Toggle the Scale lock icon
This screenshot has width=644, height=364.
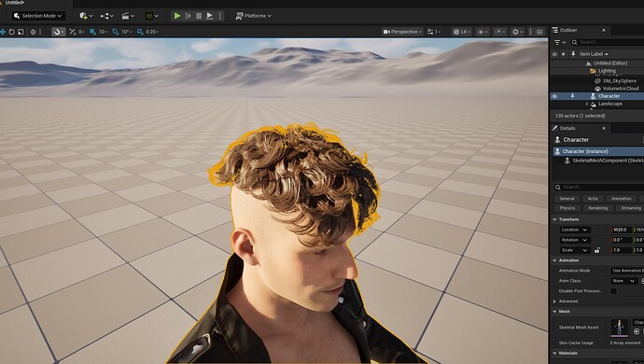(597, 250)
